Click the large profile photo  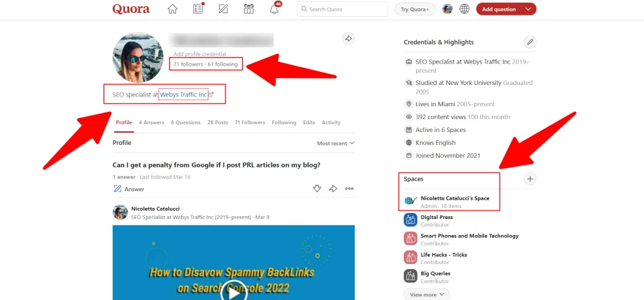138,57
